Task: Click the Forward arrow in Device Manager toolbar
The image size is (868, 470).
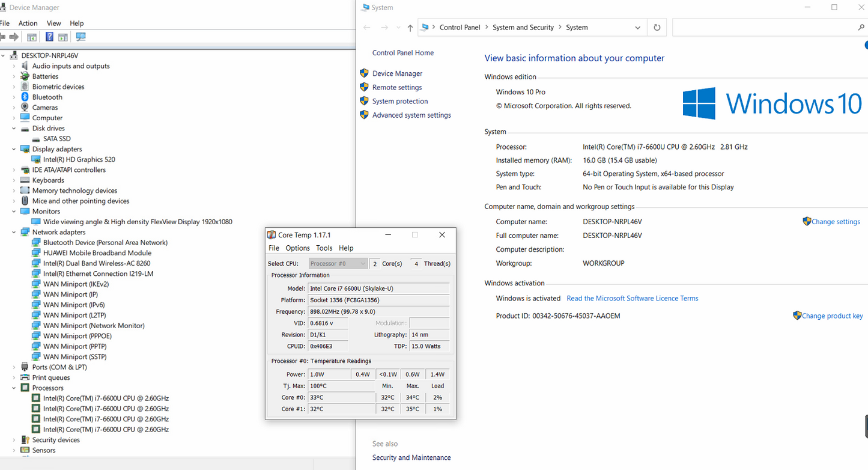Action: [x=13, y=37]
